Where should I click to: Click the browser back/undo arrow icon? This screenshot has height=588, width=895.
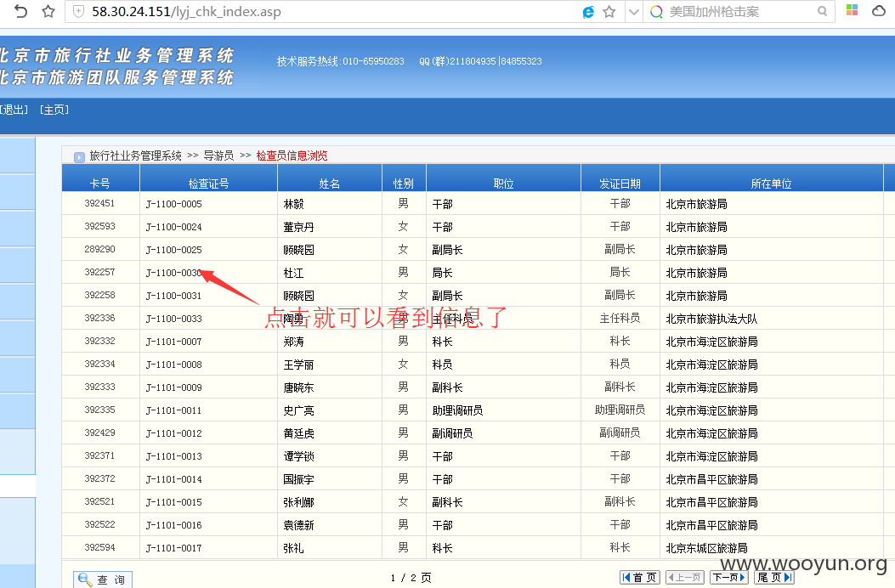coord(20,11)
